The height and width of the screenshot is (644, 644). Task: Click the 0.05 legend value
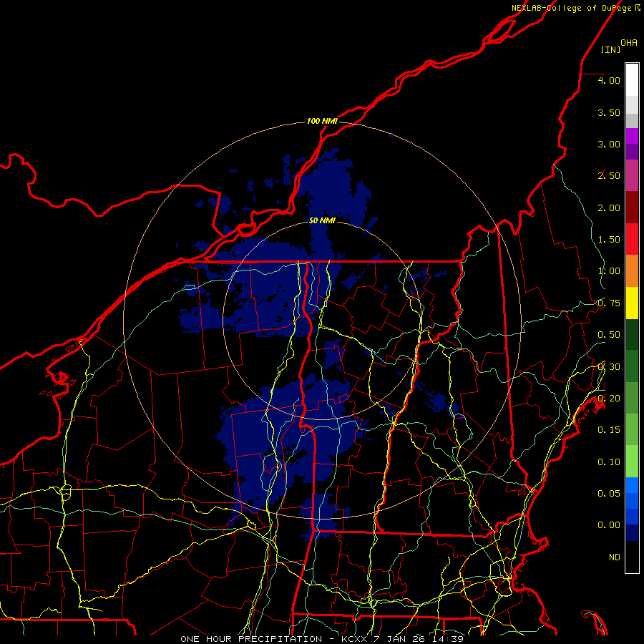(x=609, y=493)
